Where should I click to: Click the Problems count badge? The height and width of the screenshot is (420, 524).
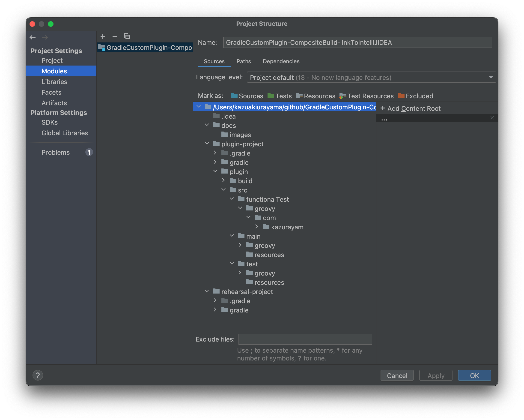(89, 152)
